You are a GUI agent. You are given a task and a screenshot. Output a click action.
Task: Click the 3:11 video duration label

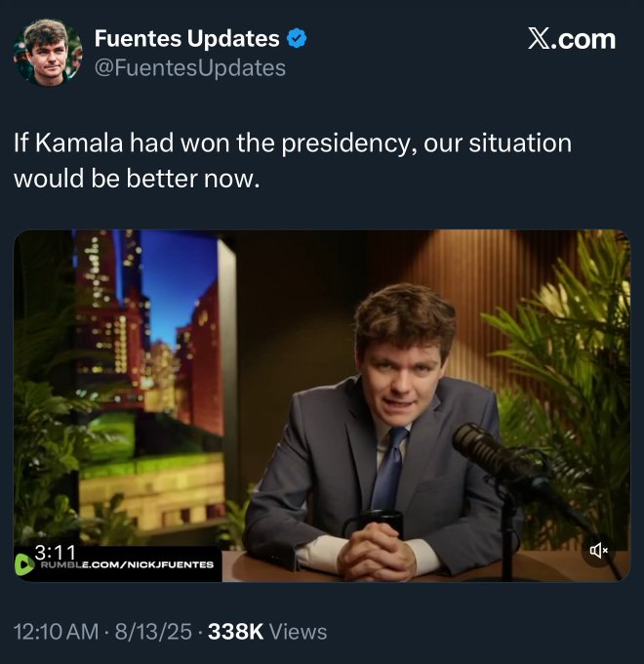pos(55,552)
